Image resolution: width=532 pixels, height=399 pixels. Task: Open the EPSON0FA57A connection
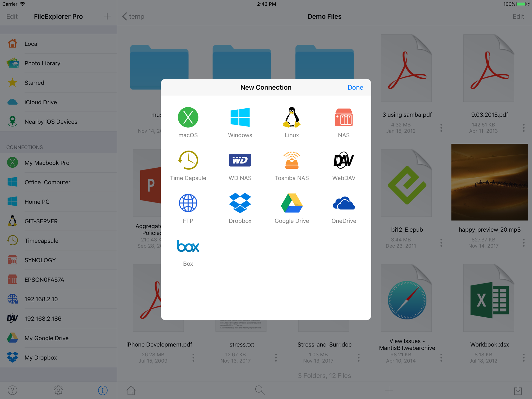coord(58,280)
